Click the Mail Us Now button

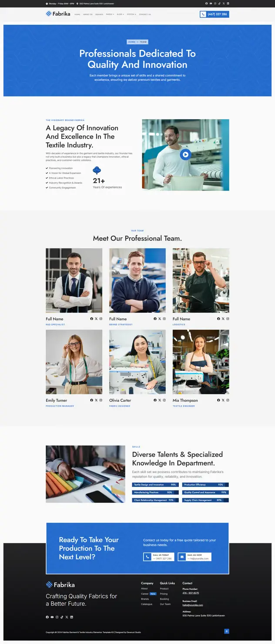click(x=195, y=557)
